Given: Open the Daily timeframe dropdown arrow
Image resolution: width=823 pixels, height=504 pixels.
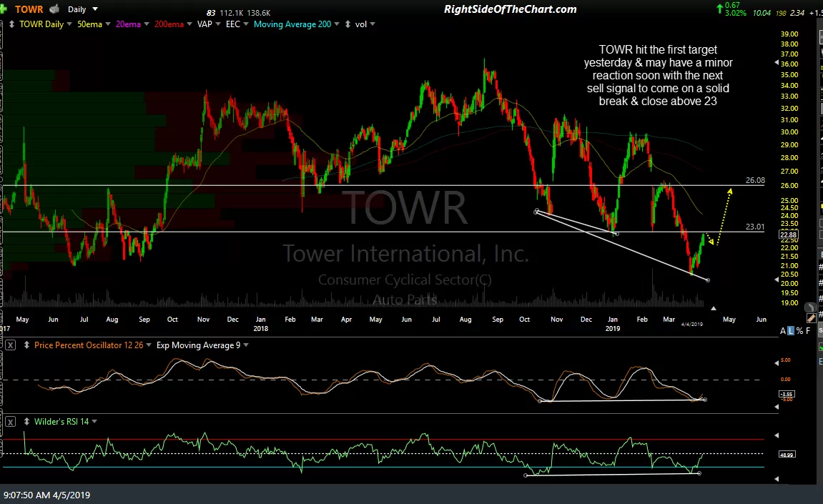Looking at the screenshot, I should (95, 9).
